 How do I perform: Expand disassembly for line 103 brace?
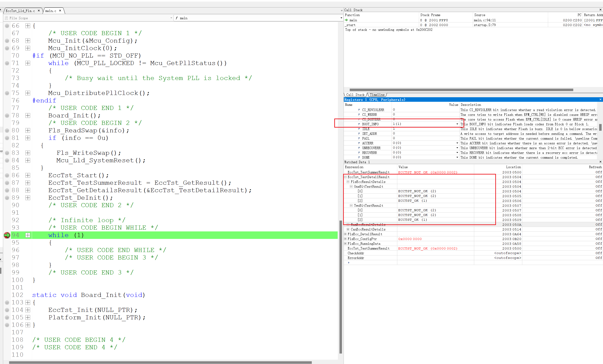28,303
